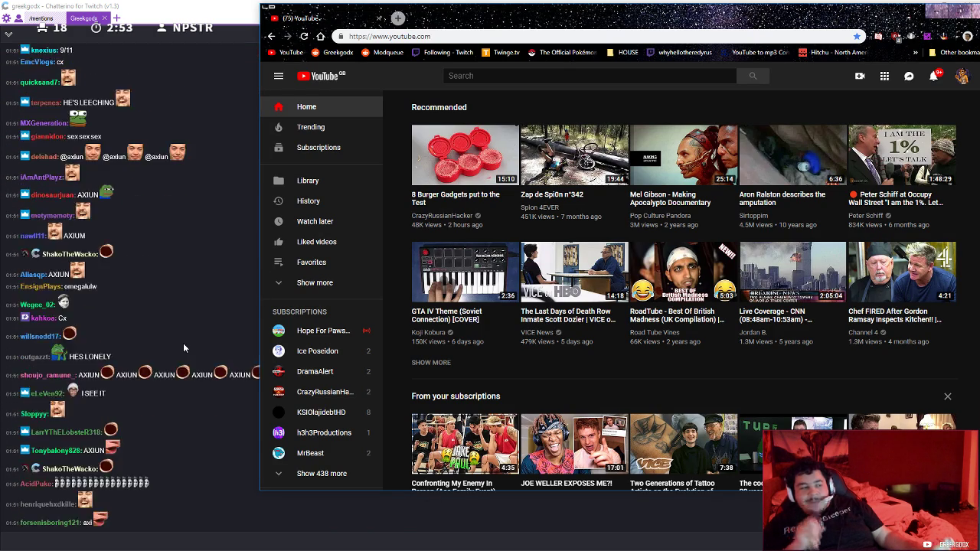Click the YouTube search magnifier button
The height and width of the screenshot is (551, 980).
(x=753, y=76)
